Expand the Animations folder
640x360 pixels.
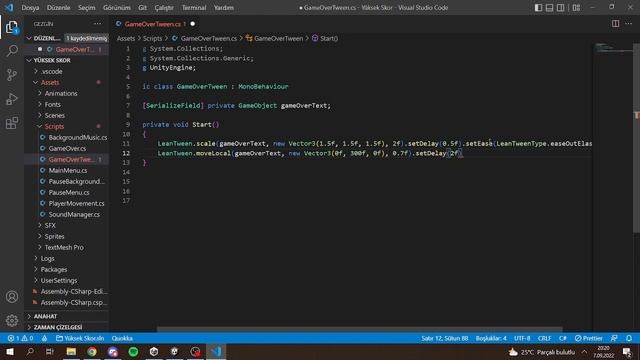(x=67, y=93)
